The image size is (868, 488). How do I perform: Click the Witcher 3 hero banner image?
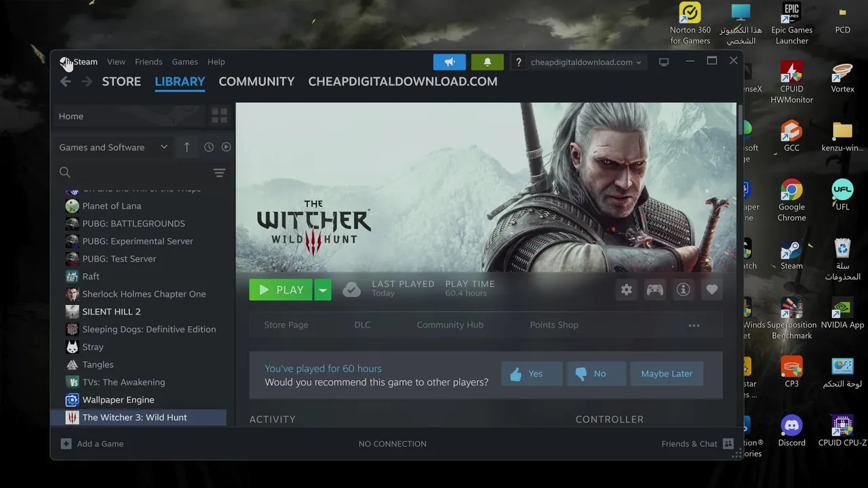pyautogui.click(x=486, y=187)
